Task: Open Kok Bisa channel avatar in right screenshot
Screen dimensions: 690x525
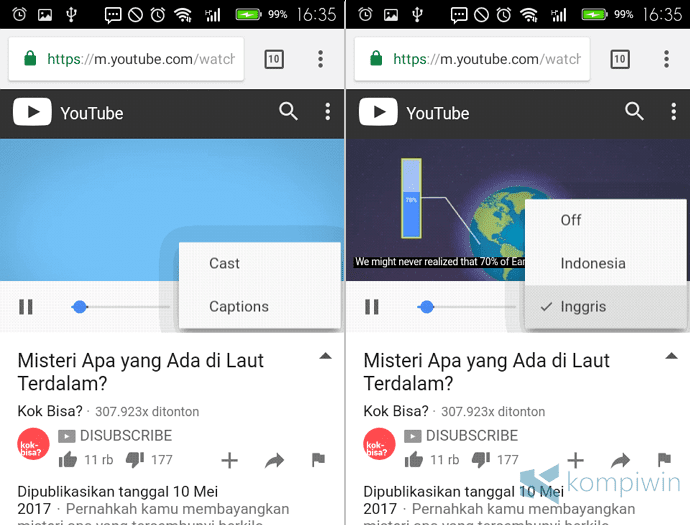Action: (x=379, y=444)
